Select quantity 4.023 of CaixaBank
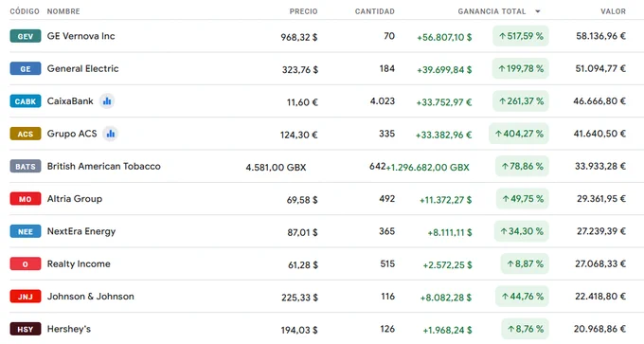644x344 pixels. [x=383, y=101]
